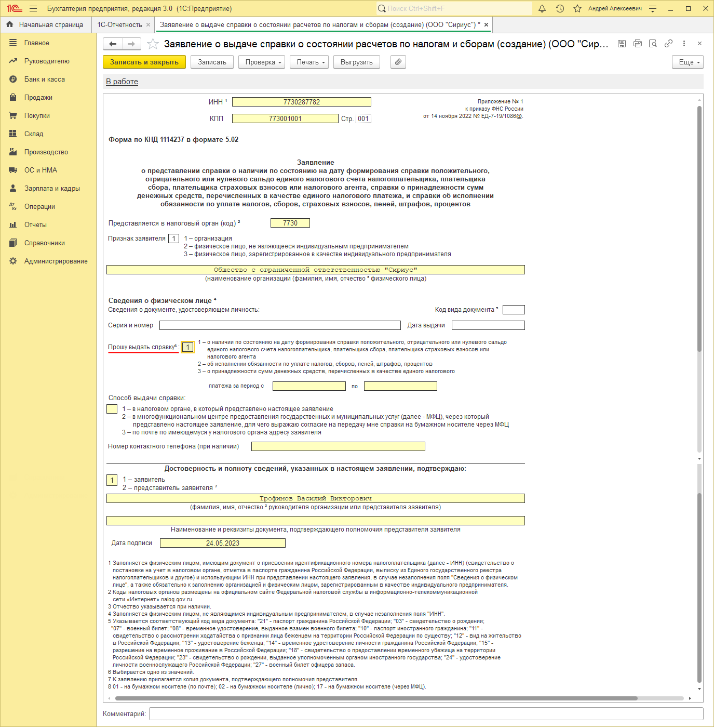This screenshot has width=714, height=728.
Task: Click signer name Трофимов field
Action: click(316, 498)
